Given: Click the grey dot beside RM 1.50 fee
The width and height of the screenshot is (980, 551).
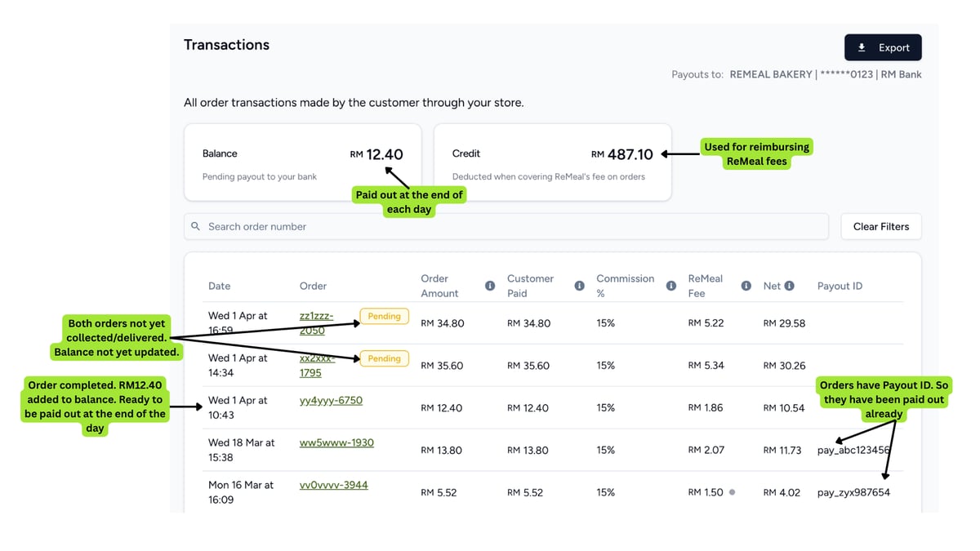Looking at the screenshot, I should coord(732,492).
